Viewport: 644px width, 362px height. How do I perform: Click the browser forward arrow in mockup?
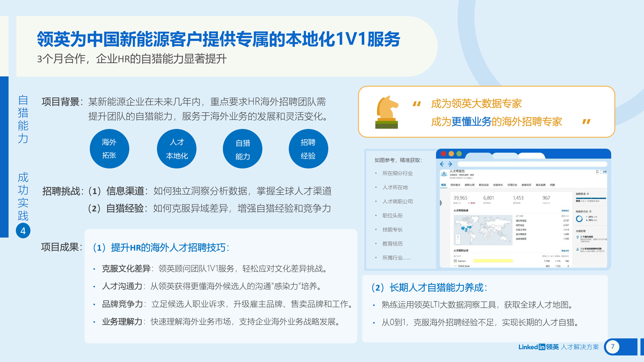pyautogui.click(x=450, y=164)
